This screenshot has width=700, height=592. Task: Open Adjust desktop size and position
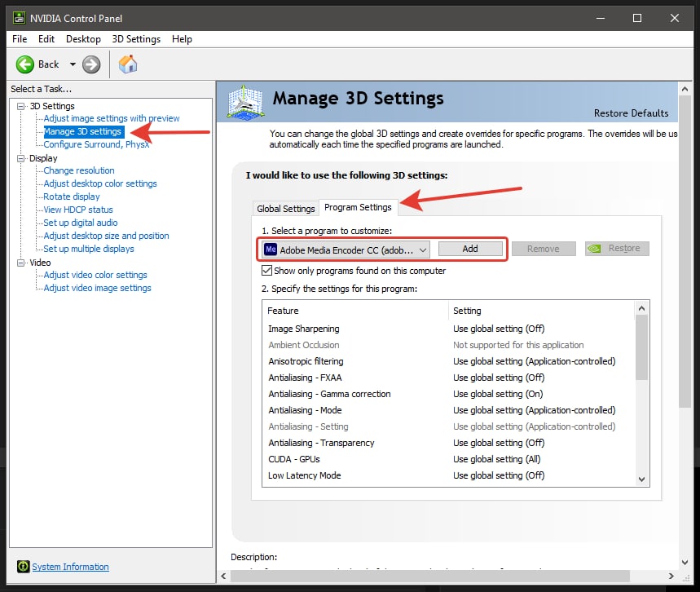[x=106, y=236]
